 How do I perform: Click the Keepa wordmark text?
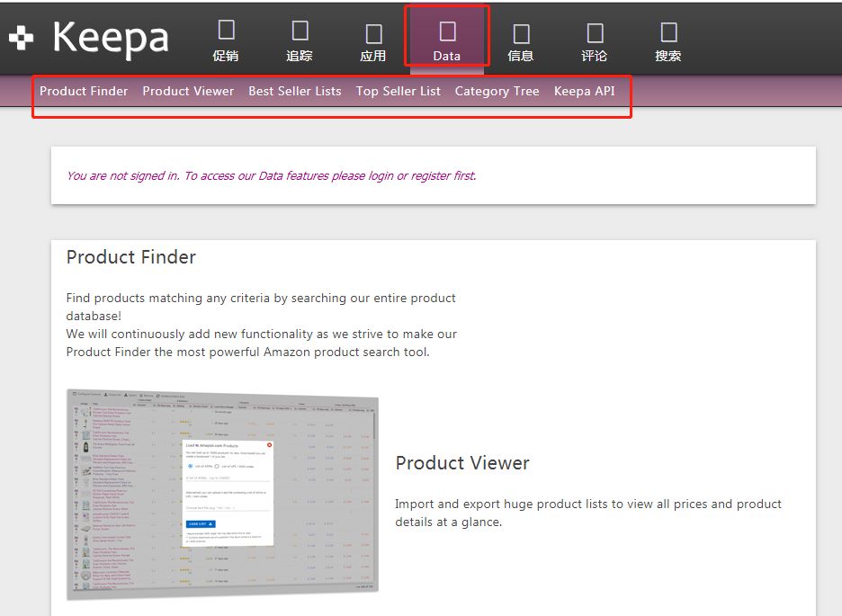tap(111, 38)
